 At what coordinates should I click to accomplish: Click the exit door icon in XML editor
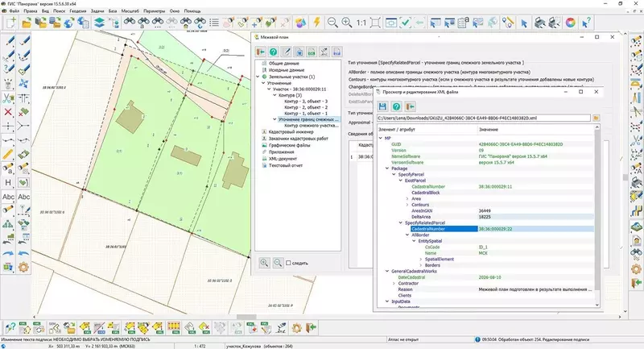[x=410, y=107]
